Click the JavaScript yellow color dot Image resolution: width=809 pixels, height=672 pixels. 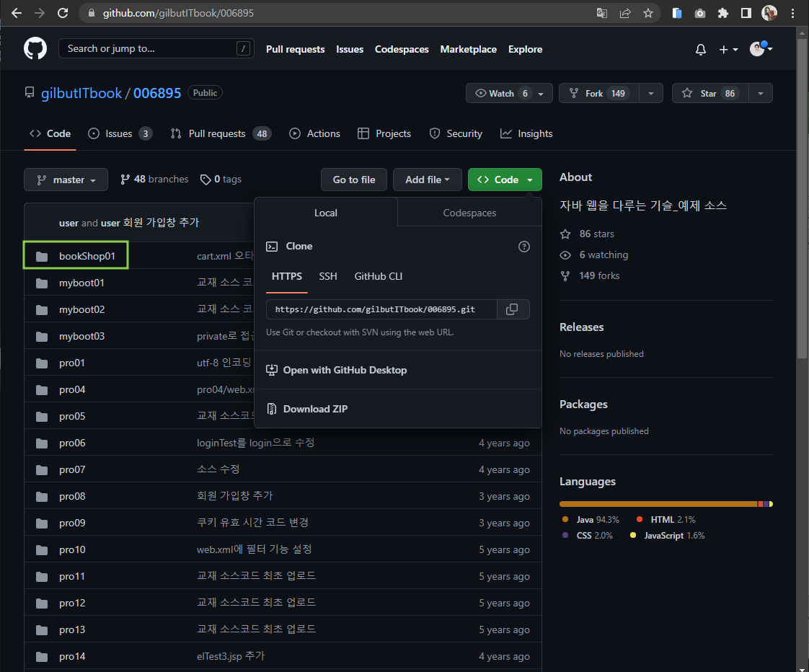pos(632,535)
